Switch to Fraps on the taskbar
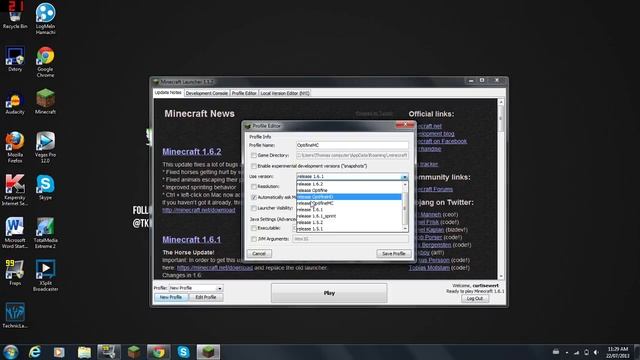 coord(109,352)
